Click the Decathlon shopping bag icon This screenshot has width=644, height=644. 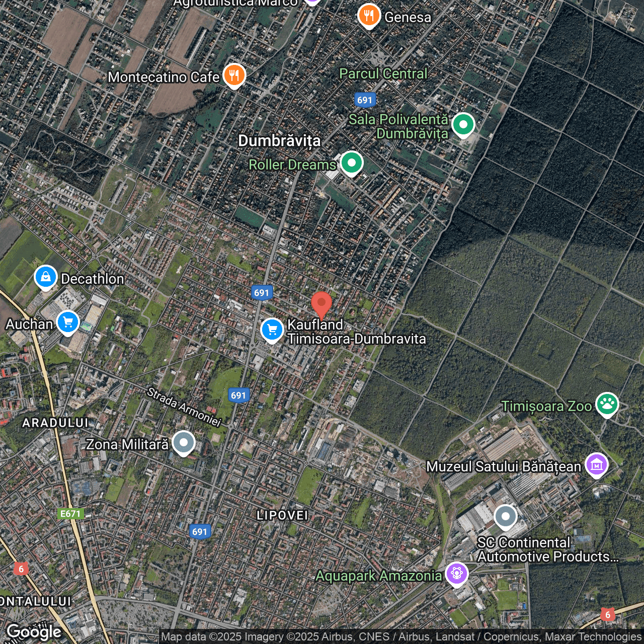pyautogui.click(x=46, y=277)
